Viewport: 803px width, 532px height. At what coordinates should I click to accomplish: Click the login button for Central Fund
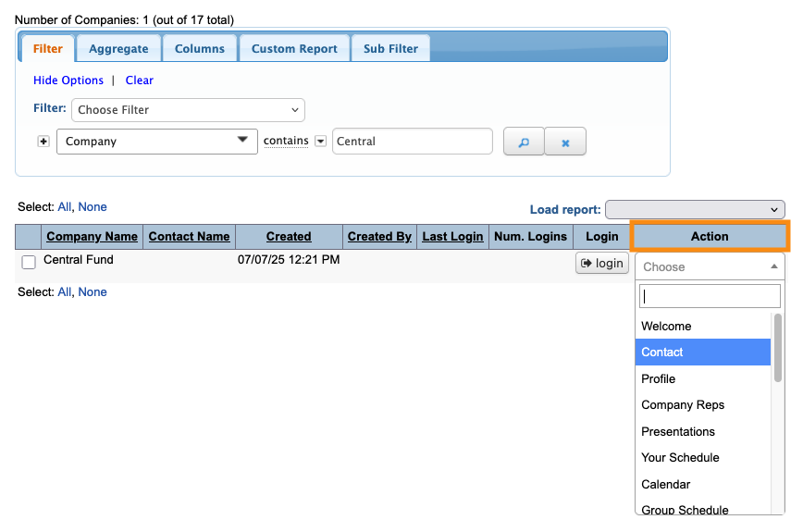601,263
